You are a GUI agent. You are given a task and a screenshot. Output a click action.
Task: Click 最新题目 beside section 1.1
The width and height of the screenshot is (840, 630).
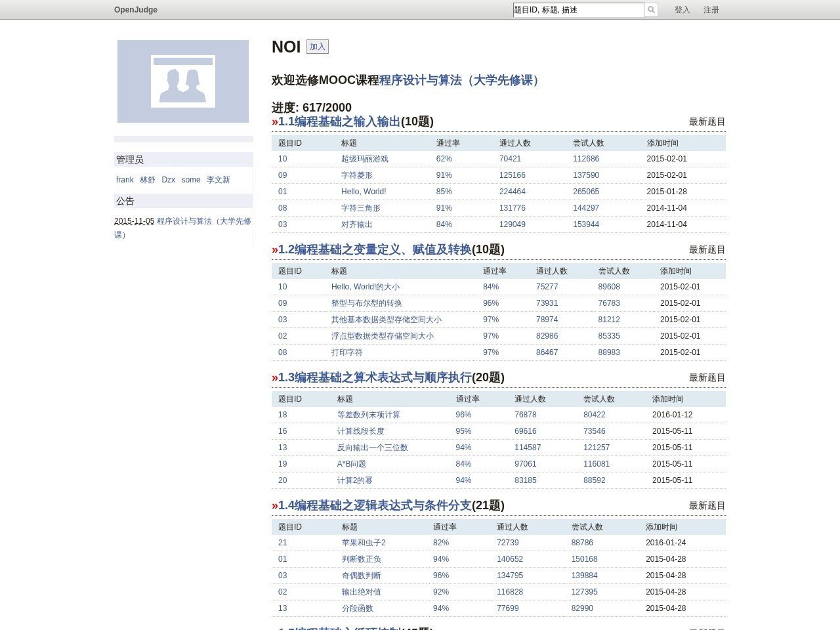click(x=707, y=121)
